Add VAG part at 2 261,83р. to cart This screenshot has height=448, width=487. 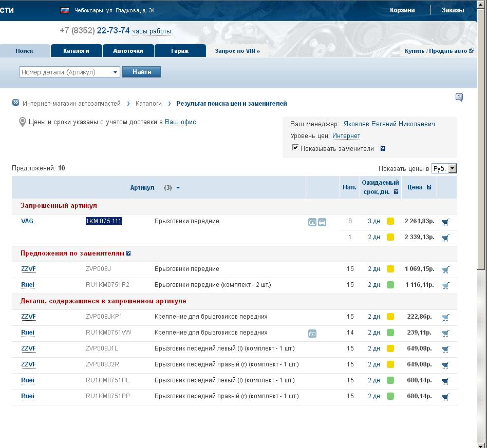445,222
